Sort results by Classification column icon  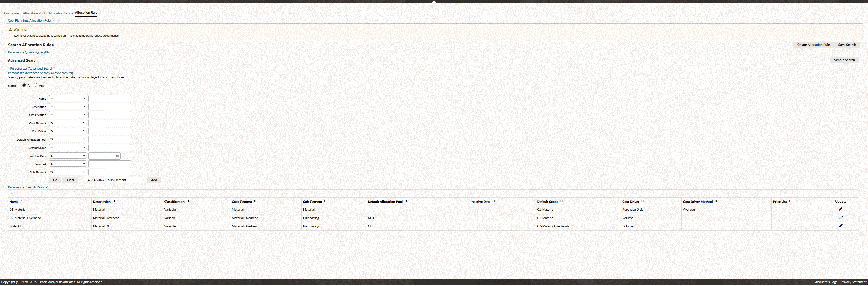[187, 201]
